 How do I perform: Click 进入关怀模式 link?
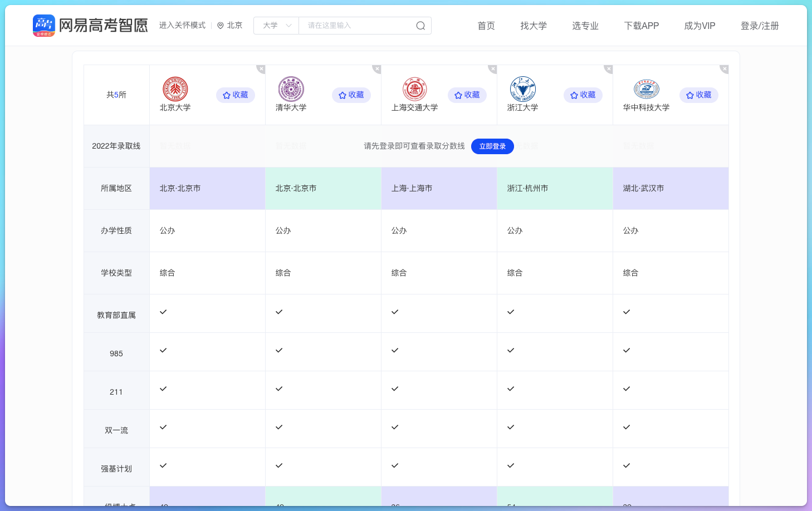(x=182, y=25)
